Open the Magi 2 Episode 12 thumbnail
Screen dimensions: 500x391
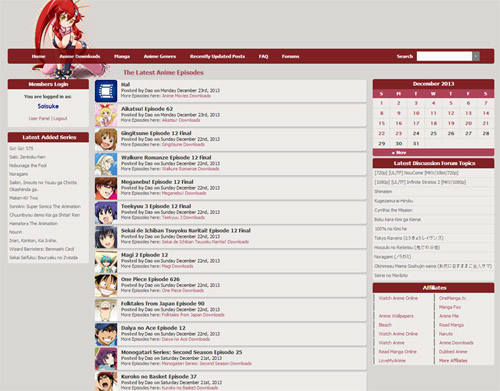[x=106, y=261]
